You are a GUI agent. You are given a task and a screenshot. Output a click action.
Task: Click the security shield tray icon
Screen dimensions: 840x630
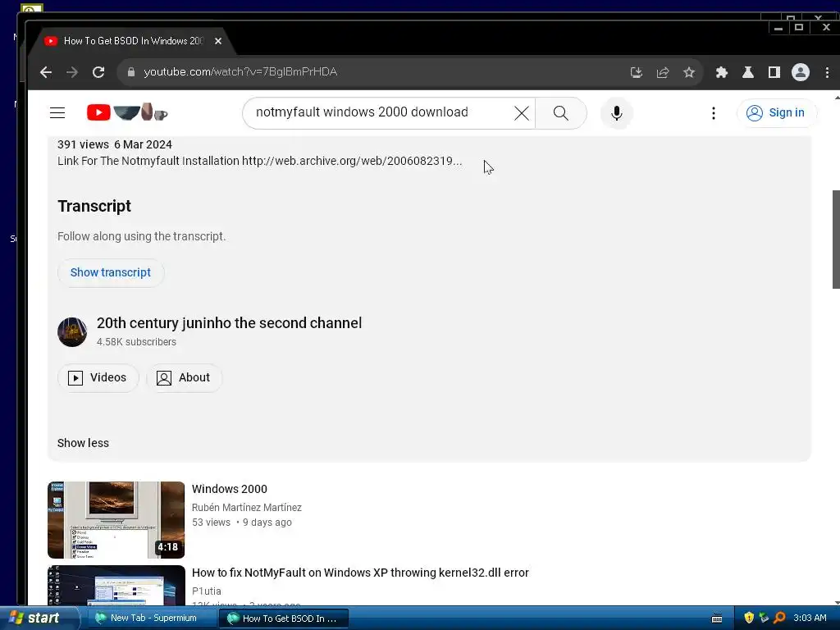point(749,618)
